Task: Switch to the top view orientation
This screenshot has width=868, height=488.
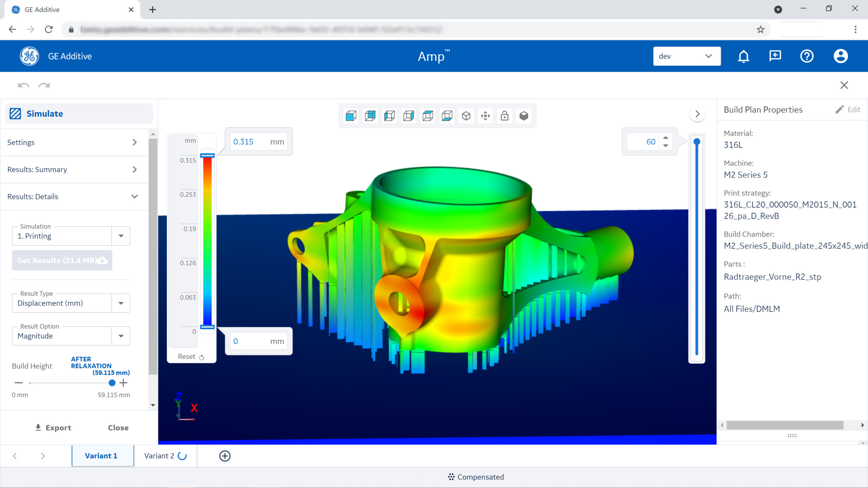Action: (x=428, y=116)
